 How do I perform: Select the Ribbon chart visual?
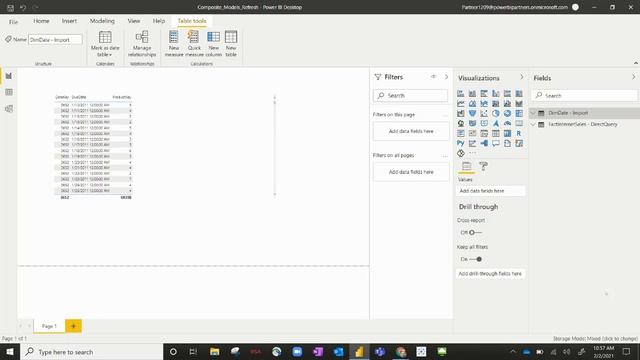pyautogui.click(x=519, y=103)
